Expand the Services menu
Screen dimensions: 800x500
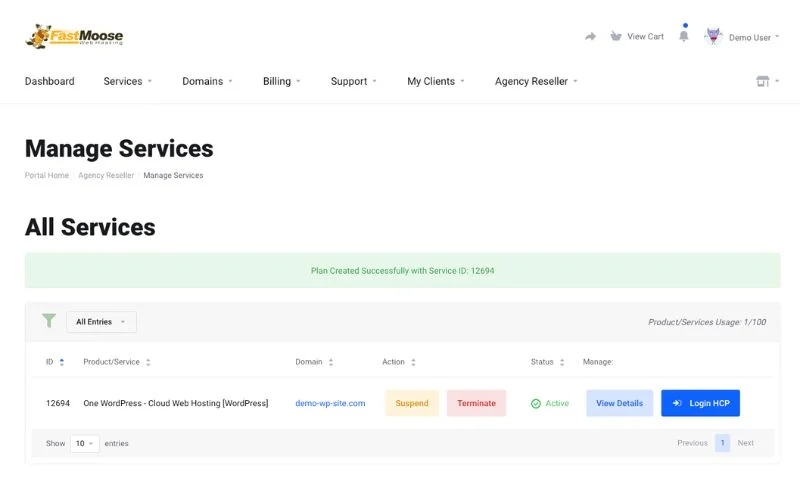point(128,81)
